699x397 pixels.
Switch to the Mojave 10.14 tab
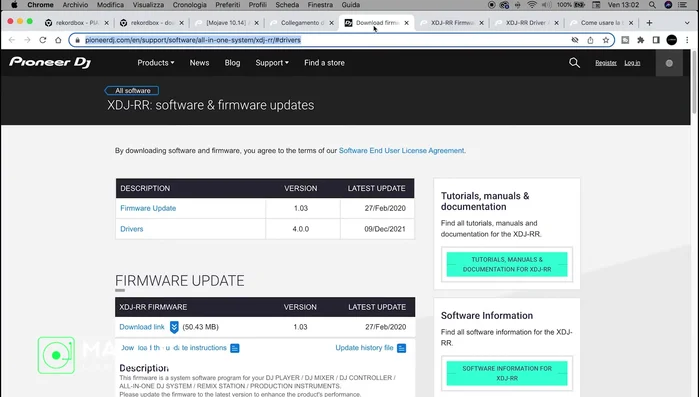(226, 23)
